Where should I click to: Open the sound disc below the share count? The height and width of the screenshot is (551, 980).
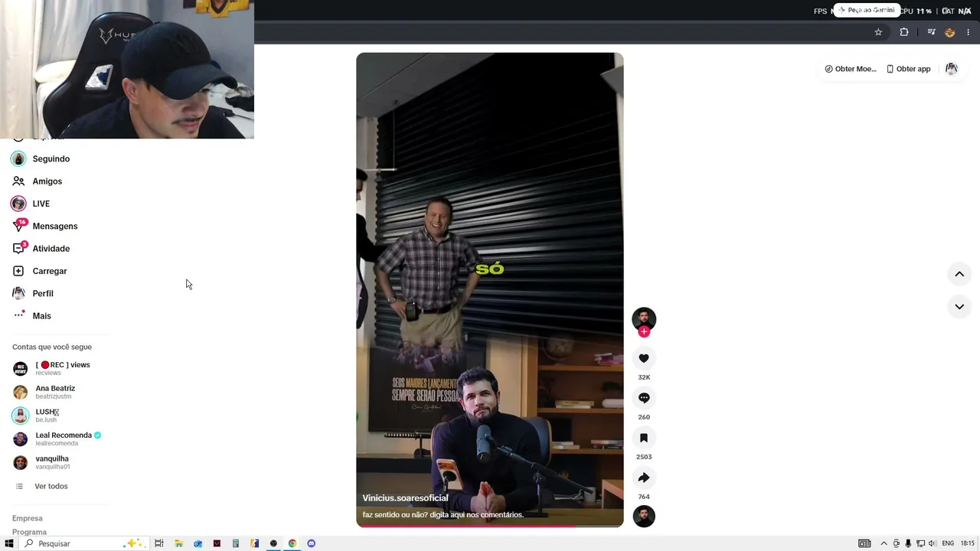(644, 516)
